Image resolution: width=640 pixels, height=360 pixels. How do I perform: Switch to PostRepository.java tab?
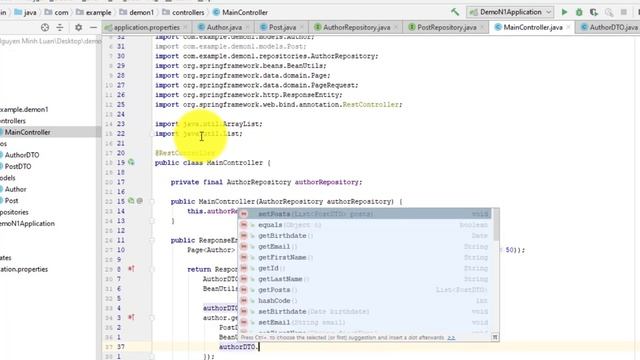point(447,27)
